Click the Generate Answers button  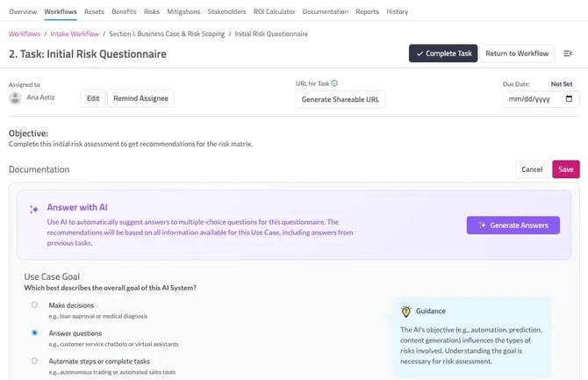(x=513, y=225)
